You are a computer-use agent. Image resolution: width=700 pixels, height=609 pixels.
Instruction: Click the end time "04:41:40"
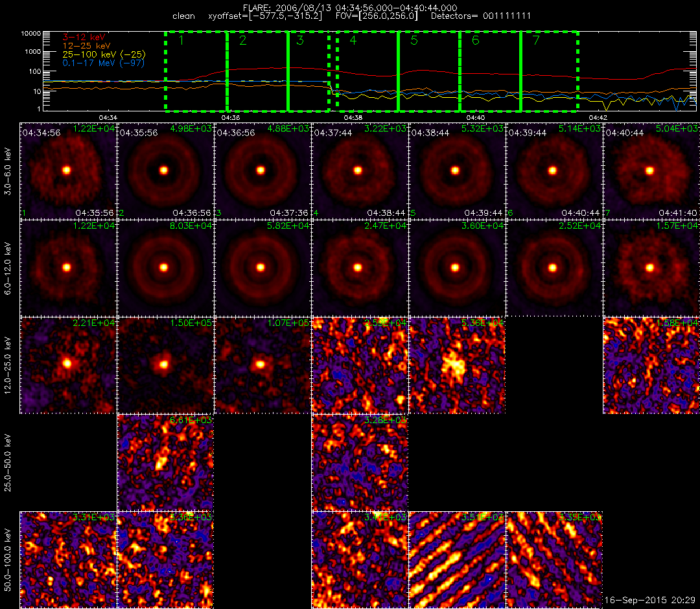678,213
